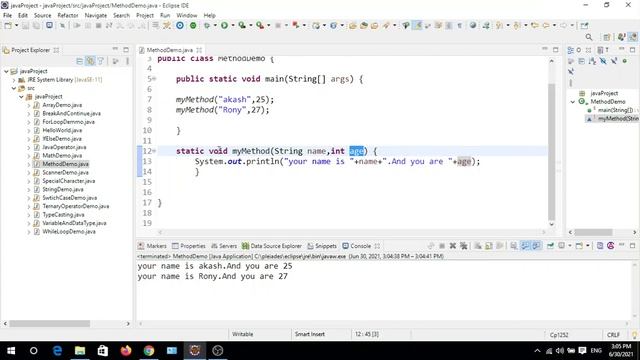This screenshot has height=360, width=640.
Task: Select main(String[]) entry in Outline
Action: tap(612, 110)
